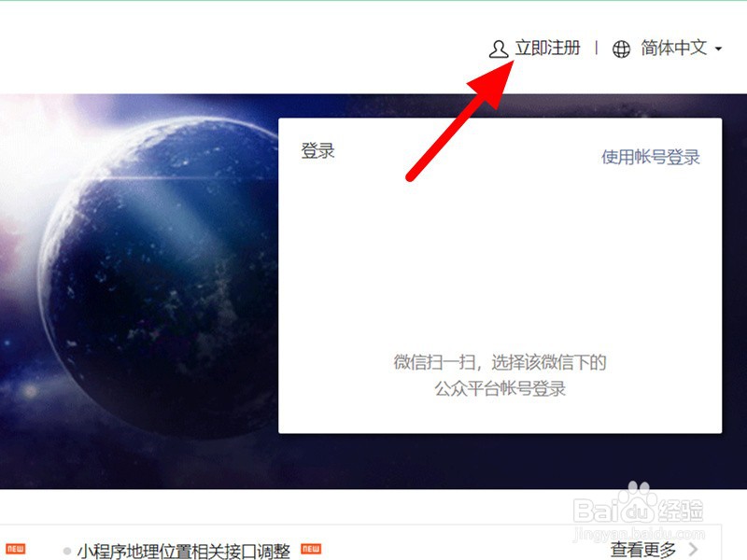Select the globe icon in the header
Screen dimensions: 747x560
(x=618, y=49)
